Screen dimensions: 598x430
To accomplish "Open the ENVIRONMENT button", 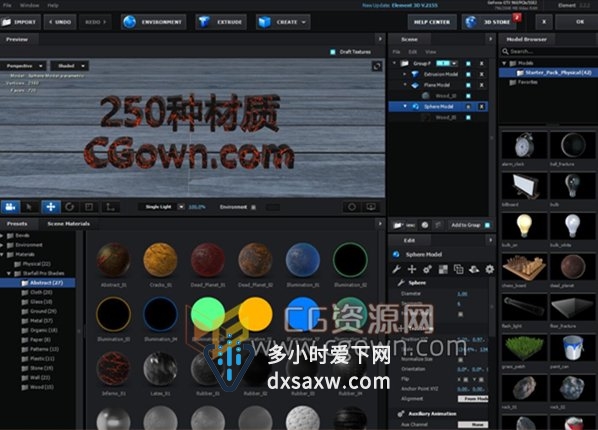I will [x=154, y=22].
